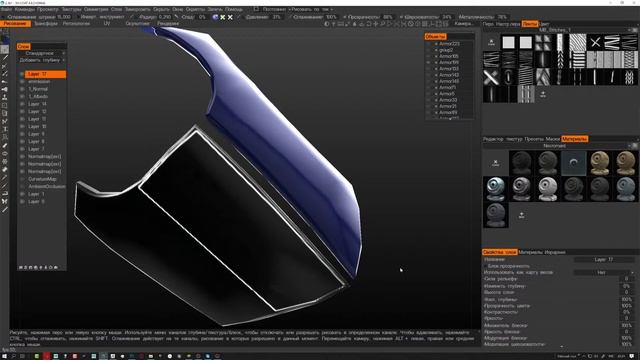Hide the 1_Normal layer
The height and width of the screenshot is (360, 640).
(22, 89)
